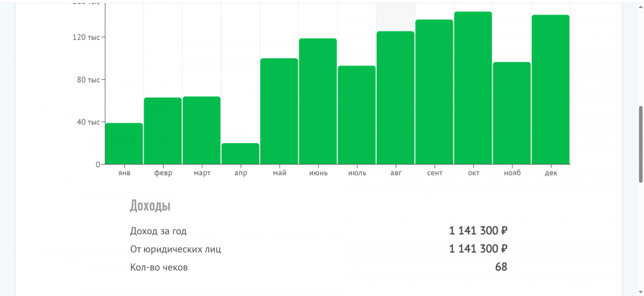This screenshot has width=644, height=296.
Task: Click the March (март) green bar
Action: 201,130
